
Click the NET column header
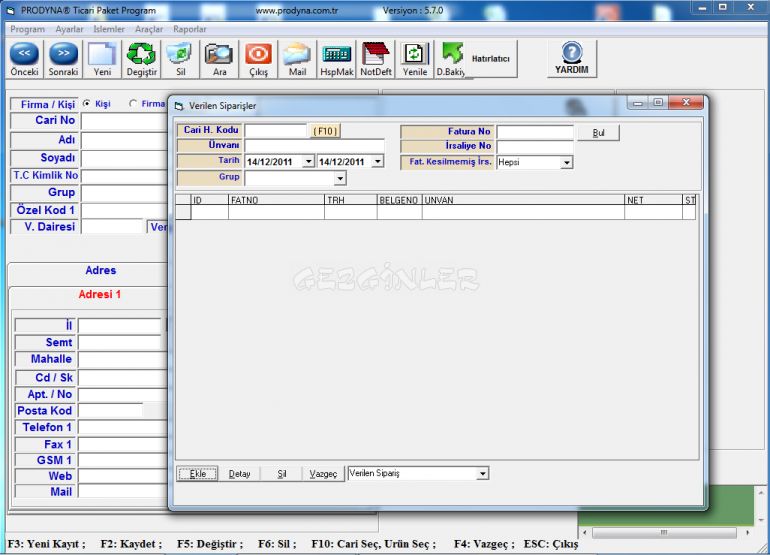click(653, 200)
